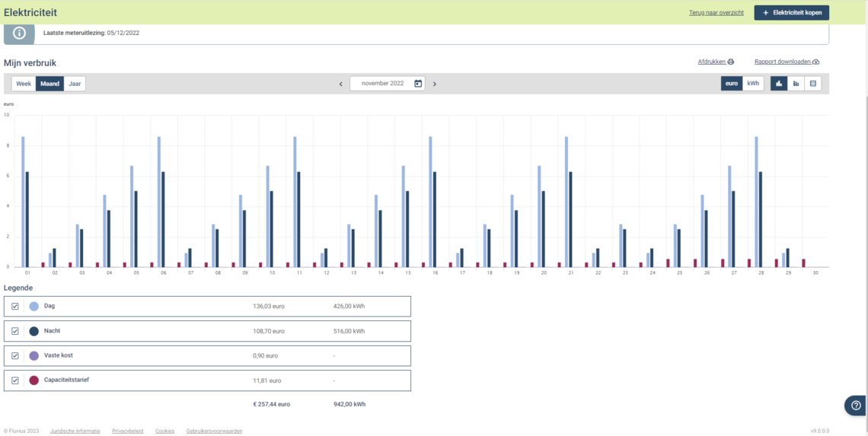Viewport: 868px width, 436px height.
Task: Click Rapport downloaden link
Action: pyautogui.click(x=783, y=62)
